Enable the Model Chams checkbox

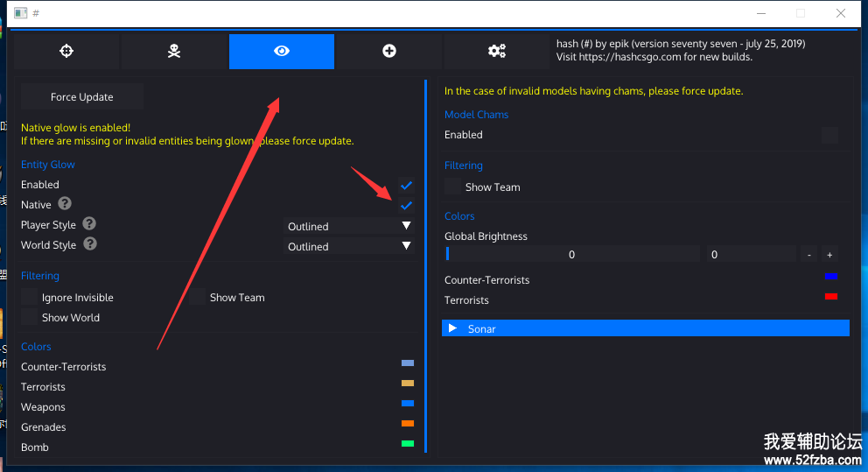click(x=829, y=135)
